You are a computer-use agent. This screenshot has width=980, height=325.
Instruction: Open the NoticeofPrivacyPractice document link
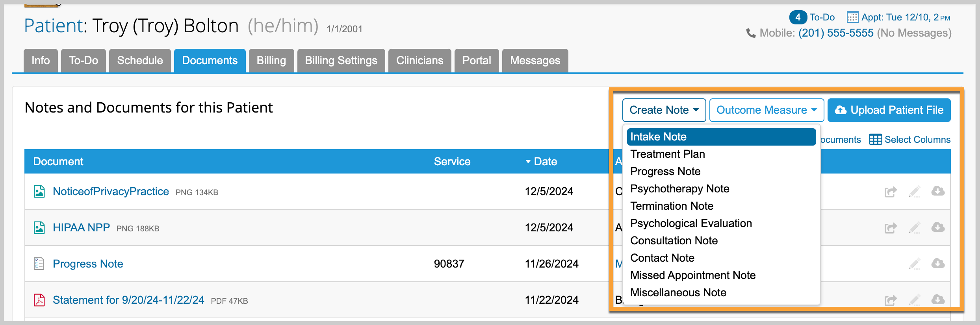point(111,192)
